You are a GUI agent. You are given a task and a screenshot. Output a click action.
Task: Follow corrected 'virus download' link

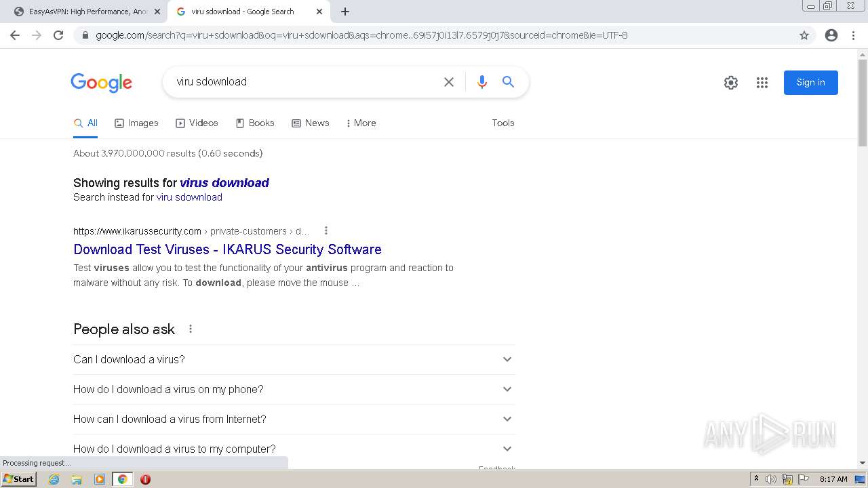tap(224, 183)
